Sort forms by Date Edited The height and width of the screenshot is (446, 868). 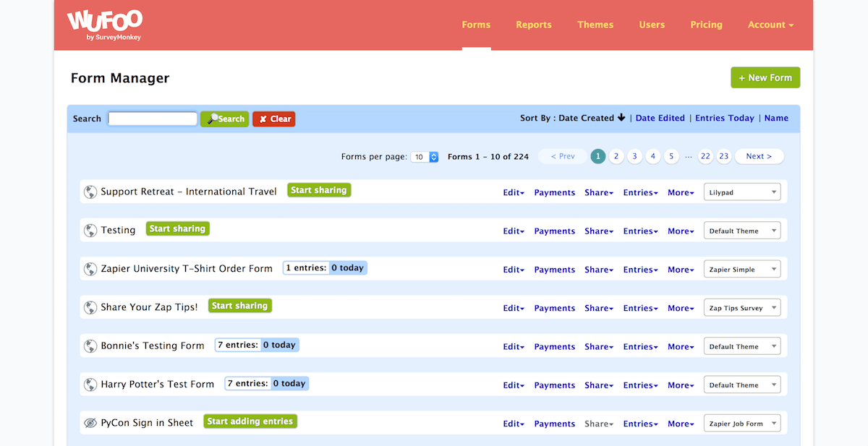click(660, 118)
